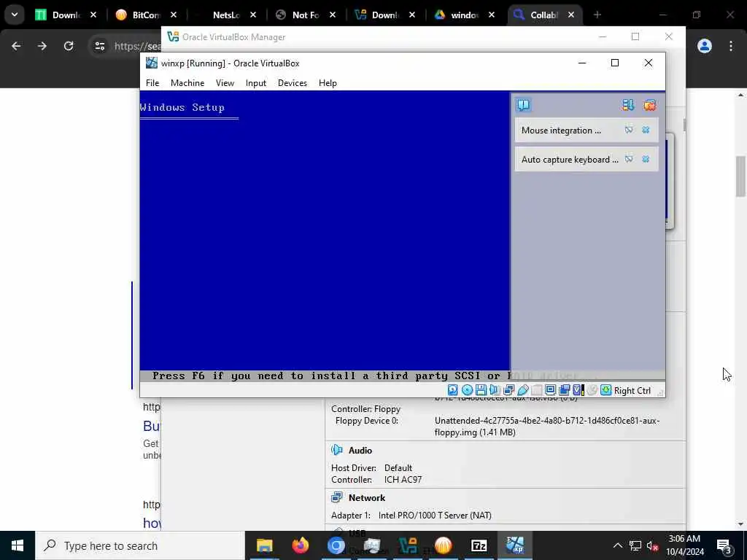
Task: Disable future Auto capture keyboard notifications
Action: pyautogui.click(x=629, y=159)
